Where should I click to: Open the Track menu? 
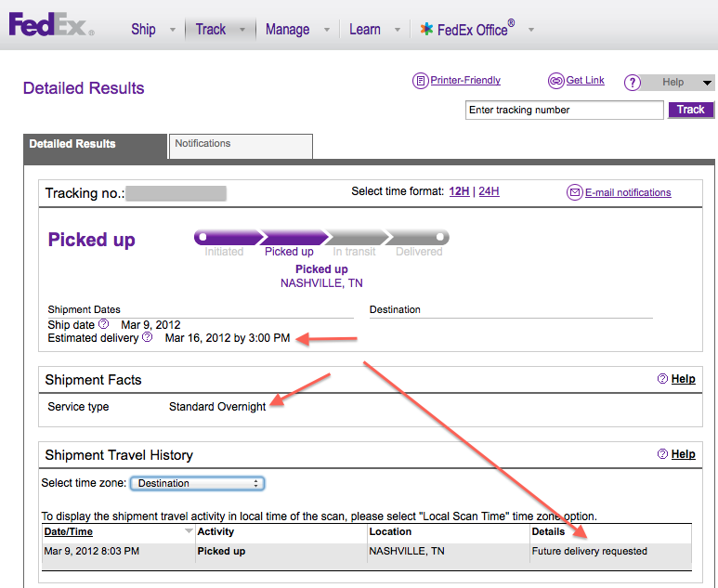[x=211, y=30]
